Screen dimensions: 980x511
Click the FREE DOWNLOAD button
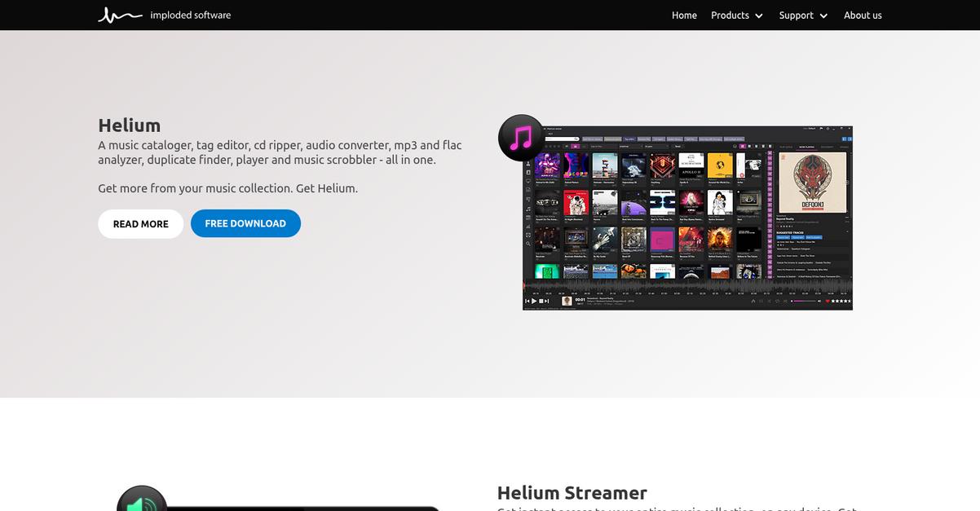pyautogui.click(x=245, y=223)
